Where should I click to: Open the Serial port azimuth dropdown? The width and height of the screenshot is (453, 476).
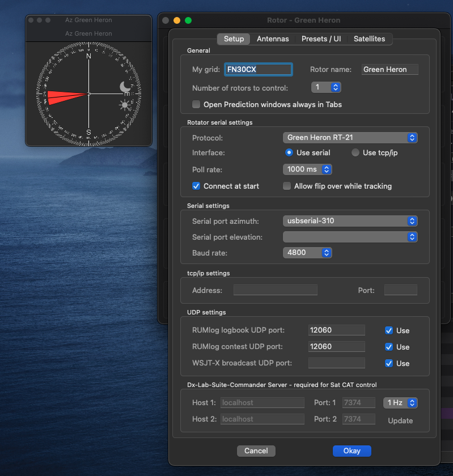coord(350,221)
